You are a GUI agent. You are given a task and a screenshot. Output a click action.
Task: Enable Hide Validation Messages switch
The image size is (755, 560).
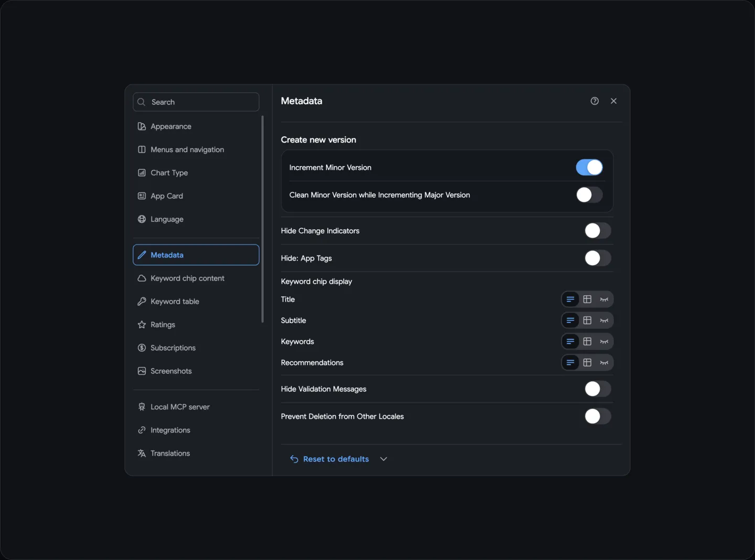coord(598,389)
